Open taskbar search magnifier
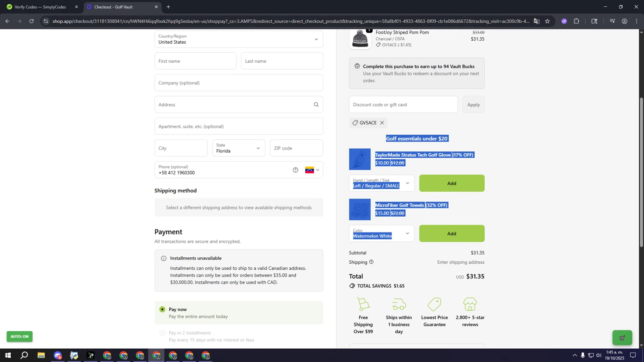 click(x=24, y=356)
